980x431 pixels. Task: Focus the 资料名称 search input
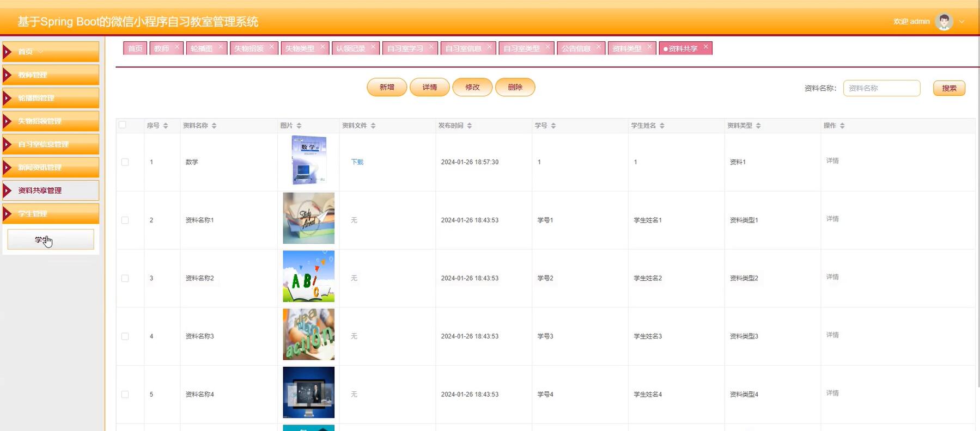click(x=881, y=88)
